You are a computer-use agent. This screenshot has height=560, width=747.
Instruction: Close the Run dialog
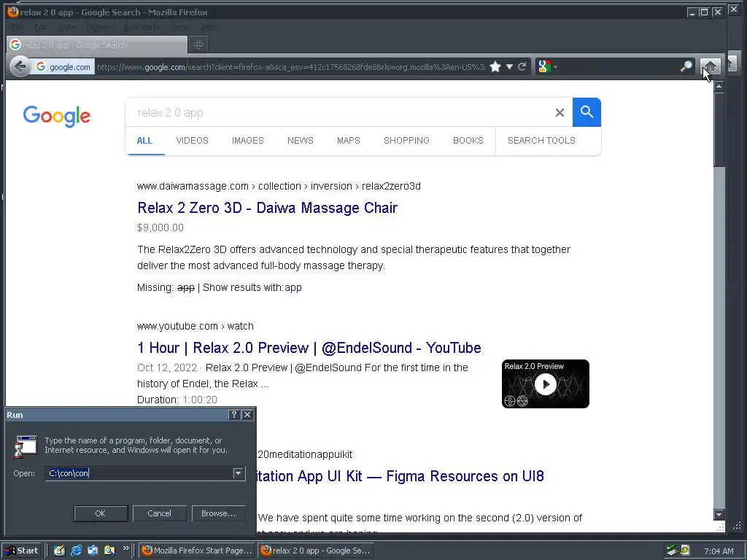pos(247,415)
